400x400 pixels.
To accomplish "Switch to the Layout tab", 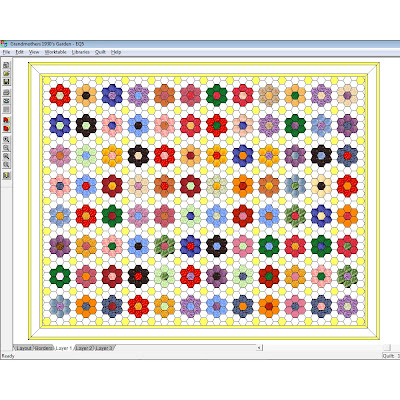I will tap(24, 348).
